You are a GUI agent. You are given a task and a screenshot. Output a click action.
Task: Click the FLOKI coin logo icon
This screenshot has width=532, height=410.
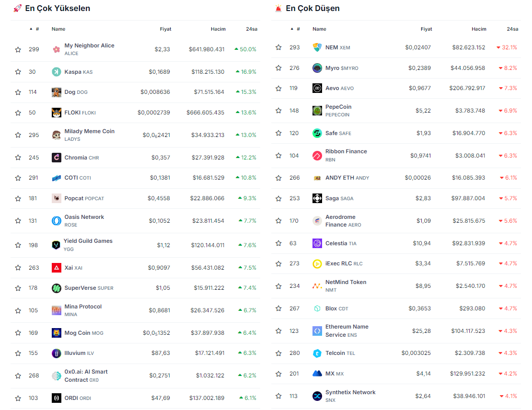pos(57,113)
